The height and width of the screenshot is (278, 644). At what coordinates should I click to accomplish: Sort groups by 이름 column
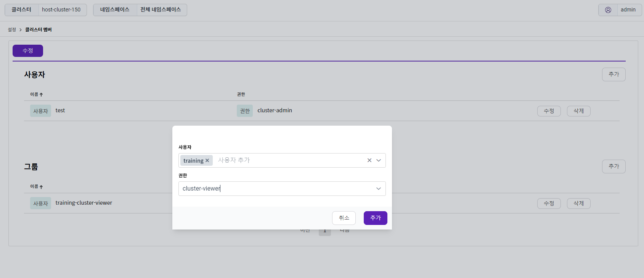coord(37,187)
